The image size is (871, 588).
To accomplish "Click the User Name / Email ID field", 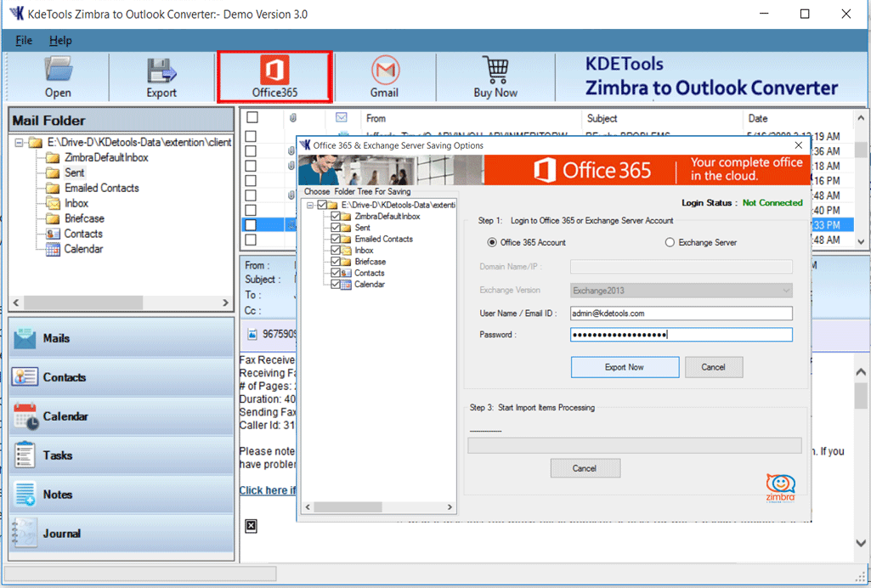I will tap(681, 314).
